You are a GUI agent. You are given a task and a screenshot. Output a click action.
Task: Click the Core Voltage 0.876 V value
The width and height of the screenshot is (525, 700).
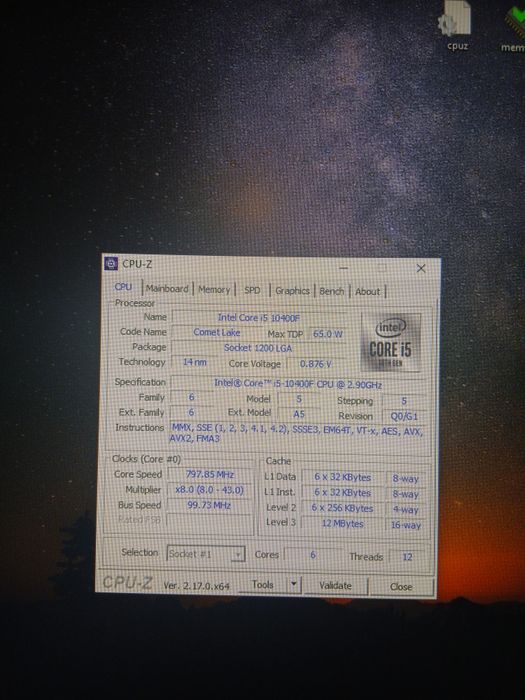point(316,364)
